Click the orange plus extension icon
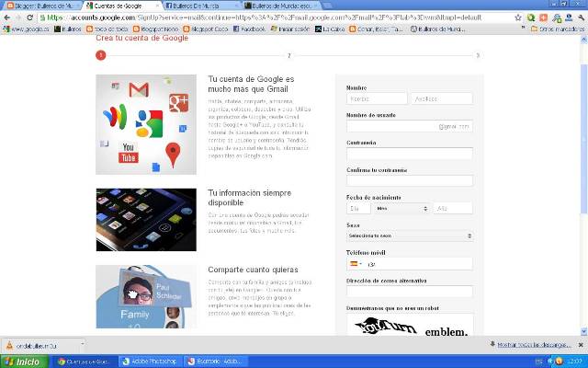588x368 pixels. pos(543,17)
